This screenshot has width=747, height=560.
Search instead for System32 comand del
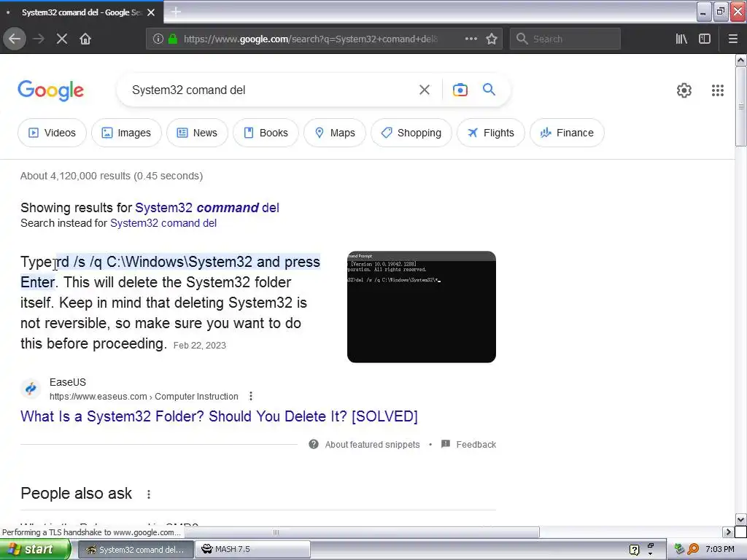163,223
